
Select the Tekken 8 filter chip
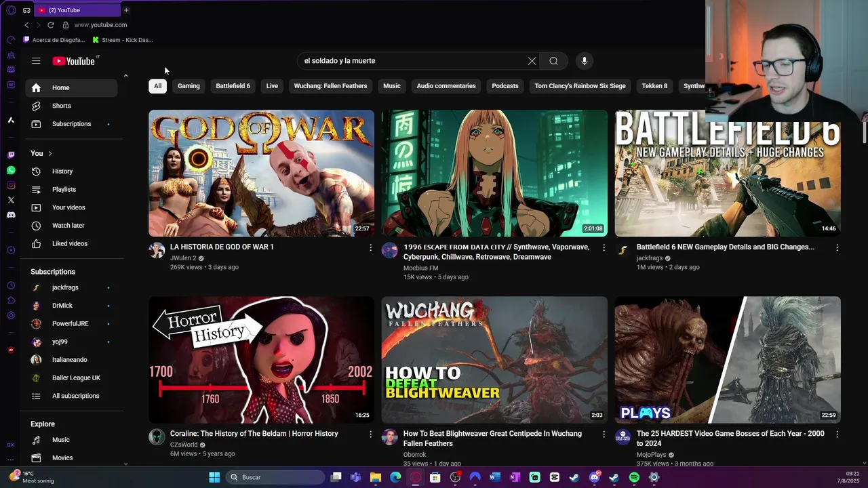tap(654, 86)
